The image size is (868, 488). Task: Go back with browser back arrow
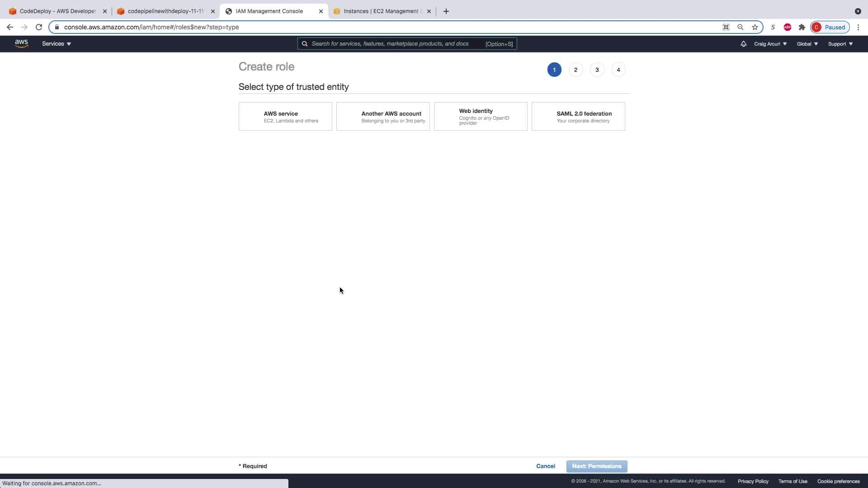pos(10,27)
